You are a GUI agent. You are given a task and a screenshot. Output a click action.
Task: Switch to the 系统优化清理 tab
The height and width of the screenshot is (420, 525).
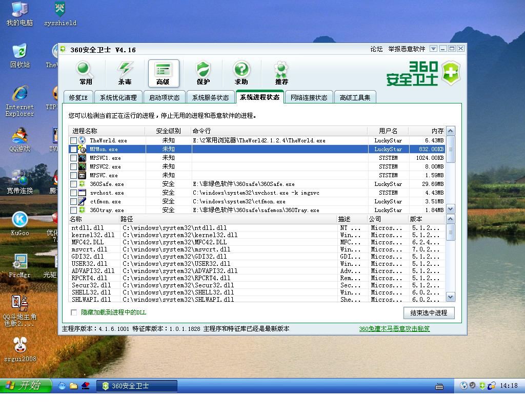[x=118, y=97]
